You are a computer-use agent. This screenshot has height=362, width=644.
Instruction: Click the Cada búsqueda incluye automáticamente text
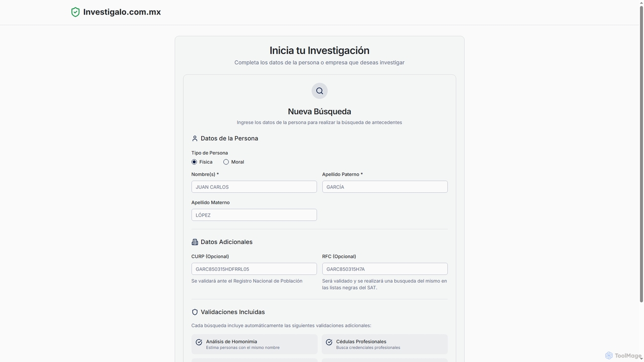(x=281, y=325)
